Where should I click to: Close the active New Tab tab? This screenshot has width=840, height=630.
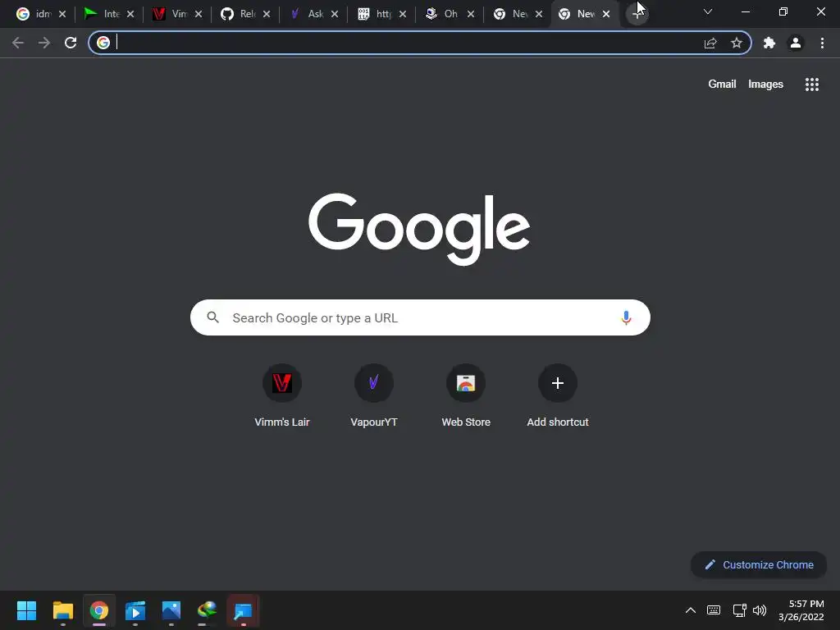pyautogui.click(x=606, y=14)
